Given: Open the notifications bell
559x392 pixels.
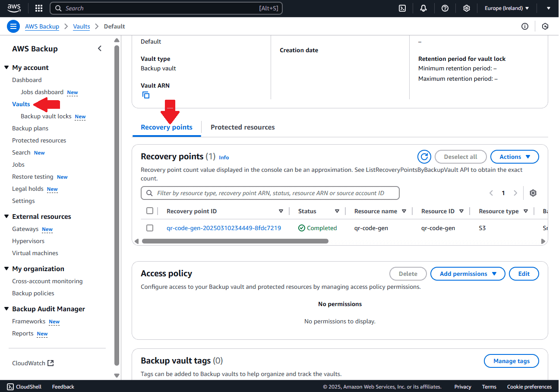Looking at the screenshot, I should pos(423,8).
